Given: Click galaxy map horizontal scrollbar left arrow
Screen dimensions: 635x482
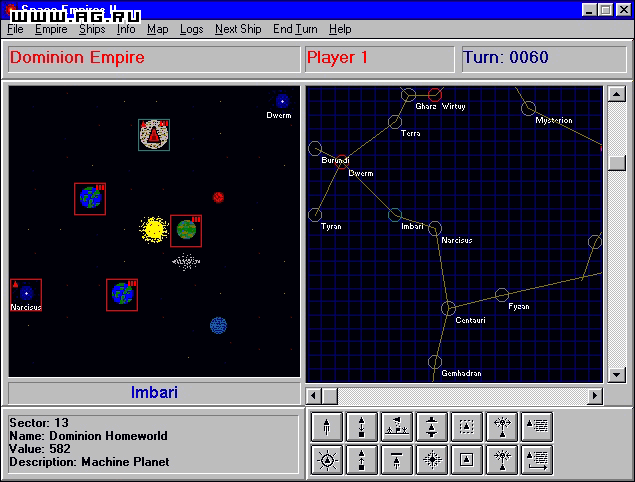Looking at the screenshot, I should 313,396.
